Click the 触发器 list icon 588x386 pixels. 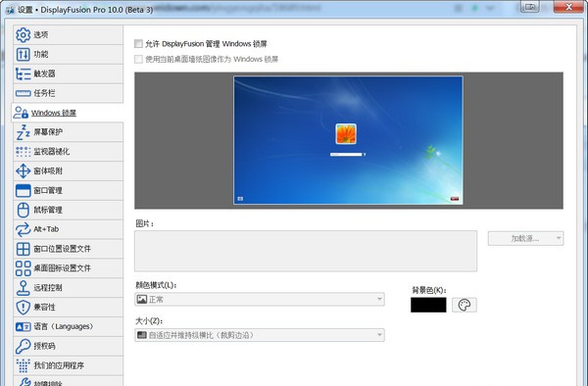23,73
